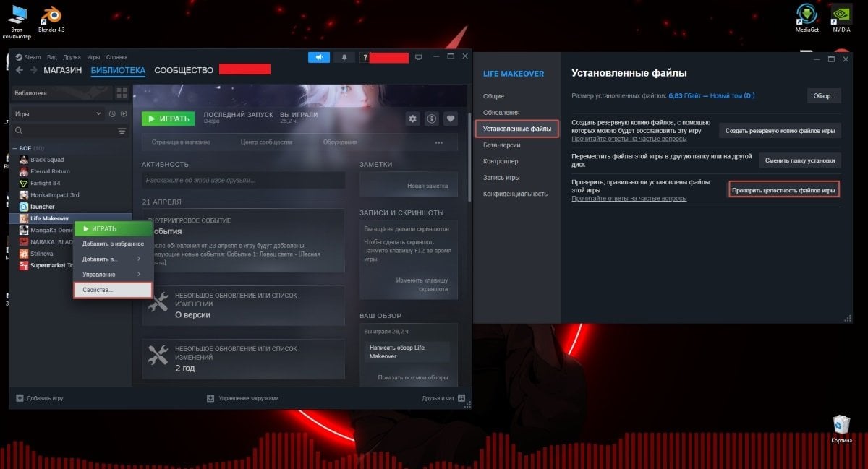The height and width of the screenshot is (469, 868).
Task: Click the Black Squad game icon
Action: point(24,160)
